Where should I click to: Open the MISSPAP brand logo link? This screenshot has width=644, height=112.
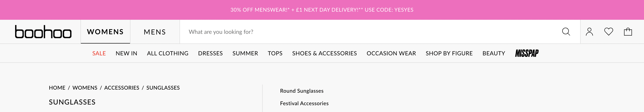tap(527, 53)
